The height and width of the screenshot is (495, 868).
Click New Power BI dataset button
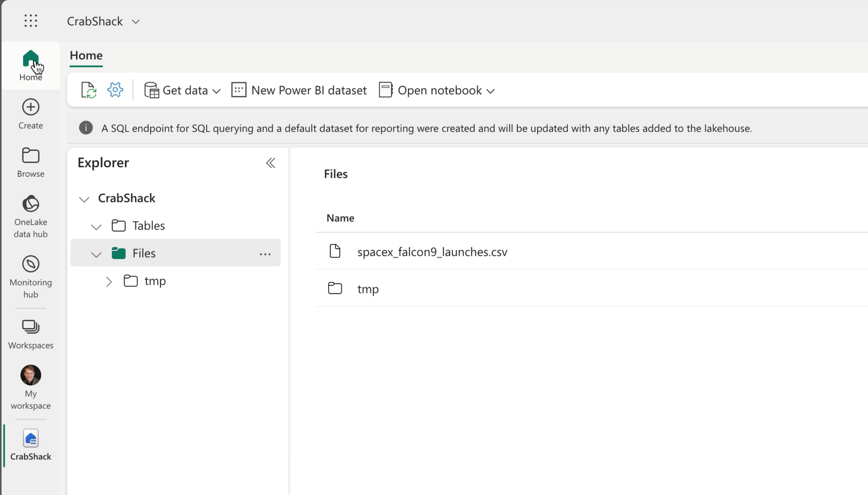(x=299, y=90)
